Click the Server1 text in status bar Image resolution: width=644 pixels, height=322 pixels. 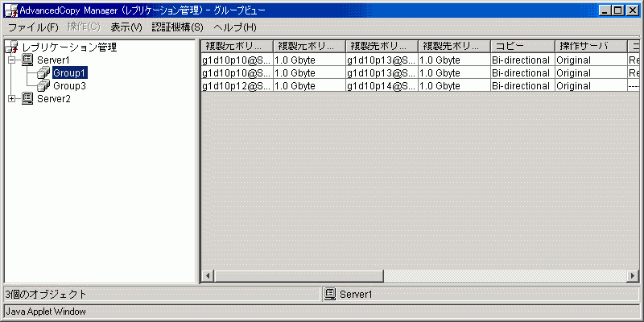click(x=356, y=294)
